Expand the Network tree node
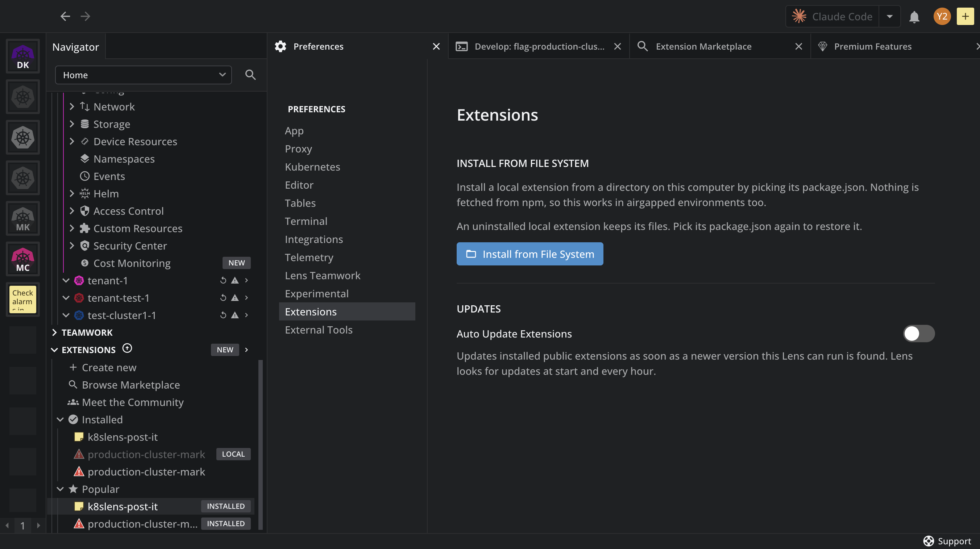This screenshot has height=549, width=980. (x=72, y=107)
